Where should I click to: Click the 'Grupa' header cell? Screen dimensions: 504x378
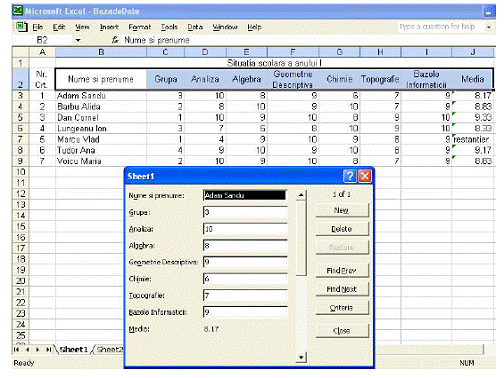(x=166, y=79)
